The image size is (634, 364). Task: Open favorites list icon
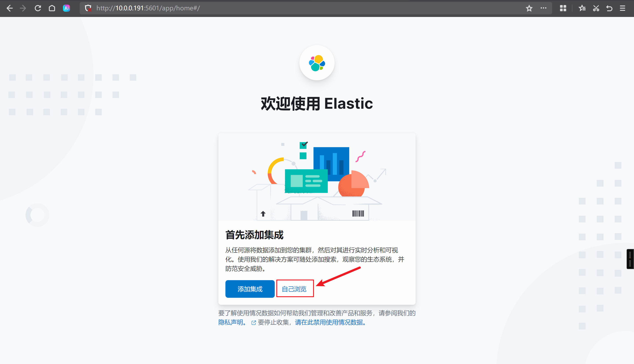pyautogui.click(x=582, y=8)
